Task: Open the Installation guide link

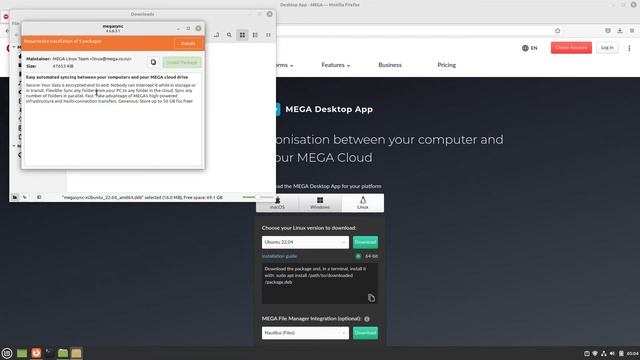Action: [x=279, y=256]
